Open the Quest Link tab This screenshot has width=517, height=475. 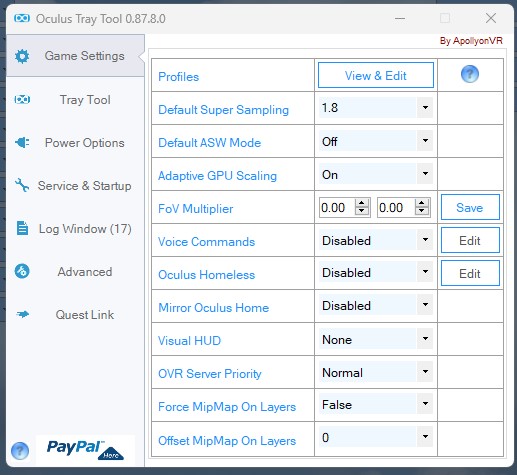[x=75, y=315]
